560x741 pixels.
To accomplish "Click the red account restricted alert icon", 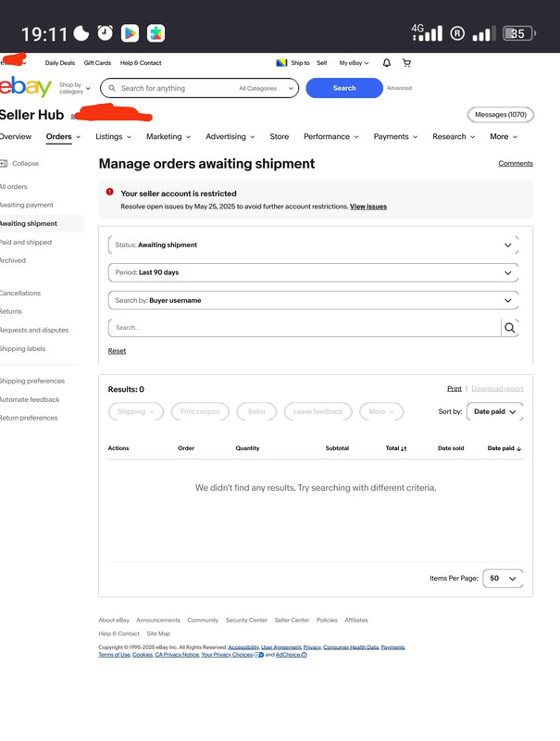I will [109, 192].
